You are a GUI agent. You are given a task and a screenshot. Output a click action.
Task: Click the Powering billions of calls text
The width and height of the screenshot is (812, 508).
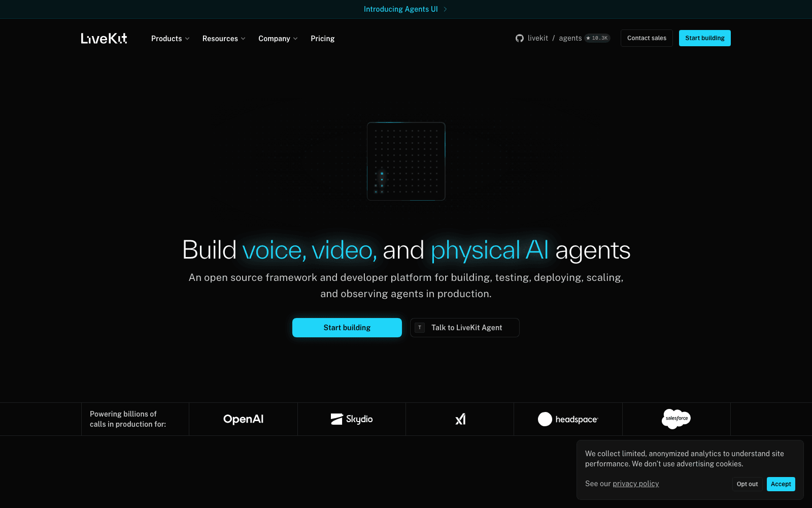128,419
